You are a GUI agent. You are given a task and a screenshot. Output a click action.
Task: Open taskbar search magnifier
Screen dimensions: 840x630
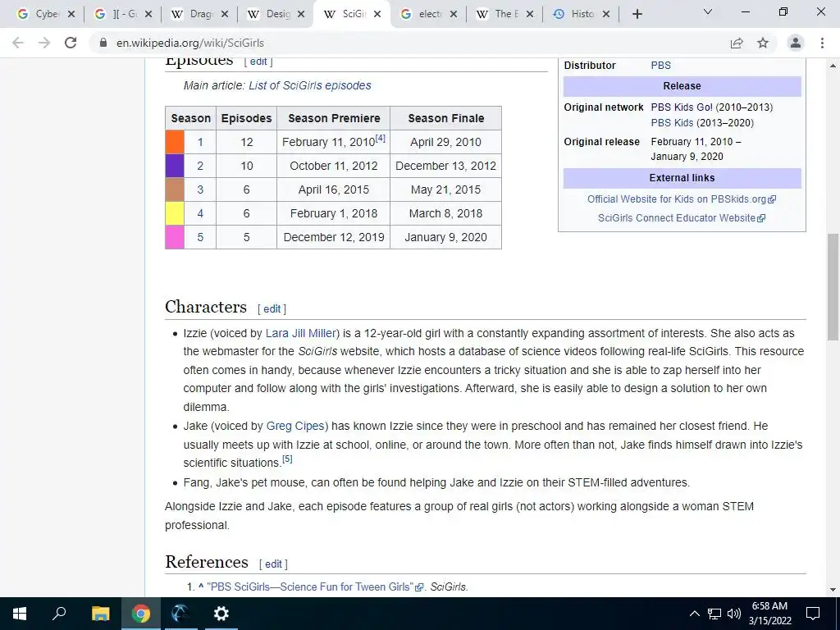click(59, 614)
